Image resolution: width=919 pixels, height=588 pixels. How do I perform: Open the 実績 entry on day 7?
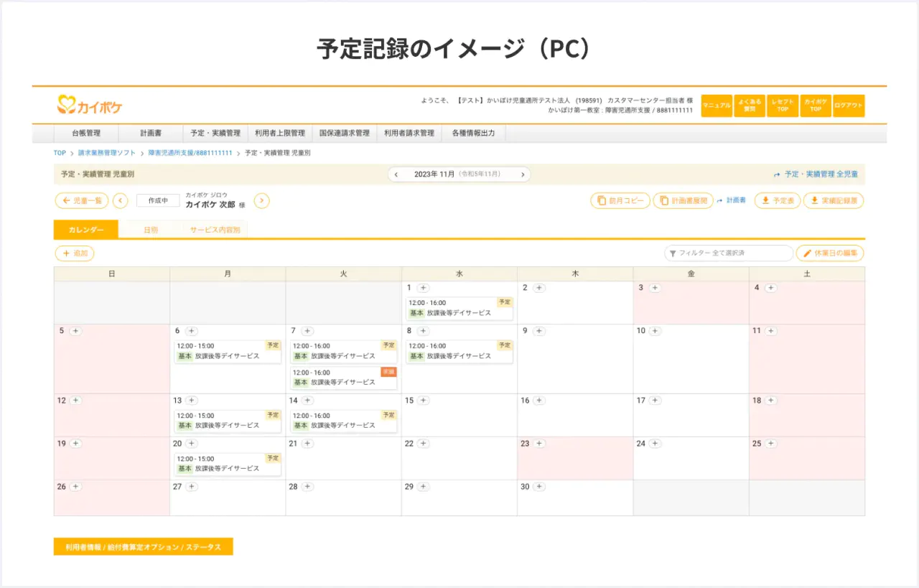(x=344, y=378)
